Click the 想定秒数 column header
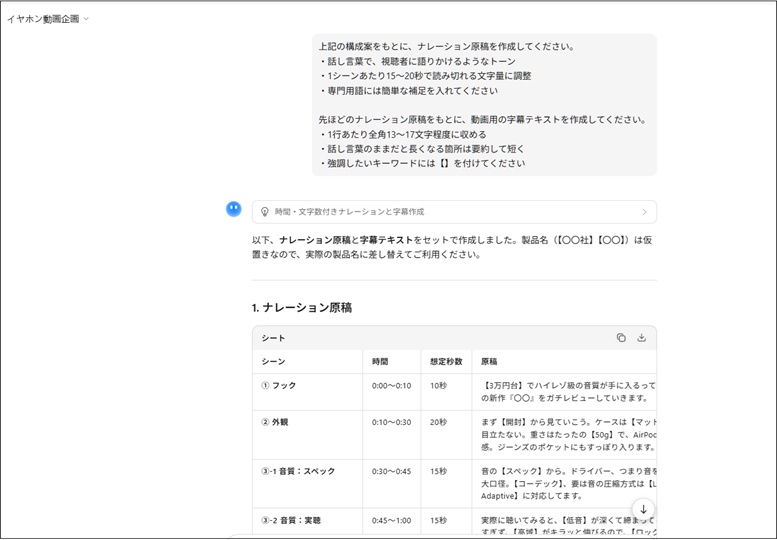 pyautogui.click(x=446, y=362)
